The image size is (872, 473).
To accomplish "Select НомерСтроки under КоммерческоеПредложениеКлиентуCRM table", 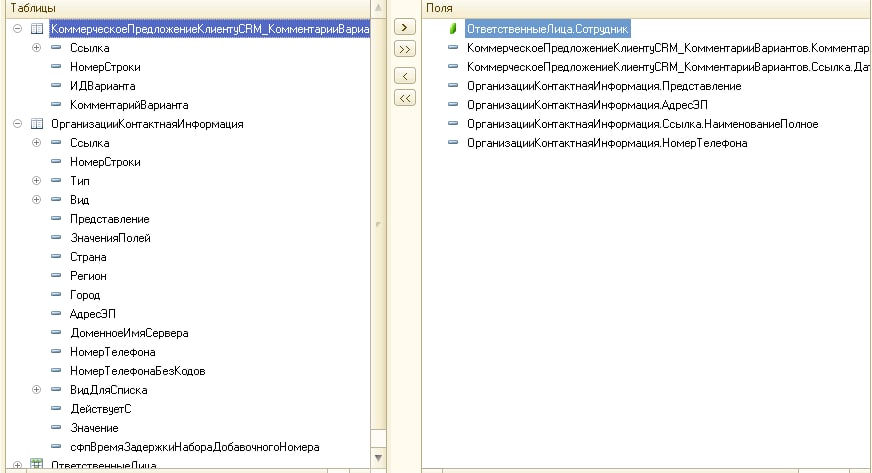I will pos(105,67).
